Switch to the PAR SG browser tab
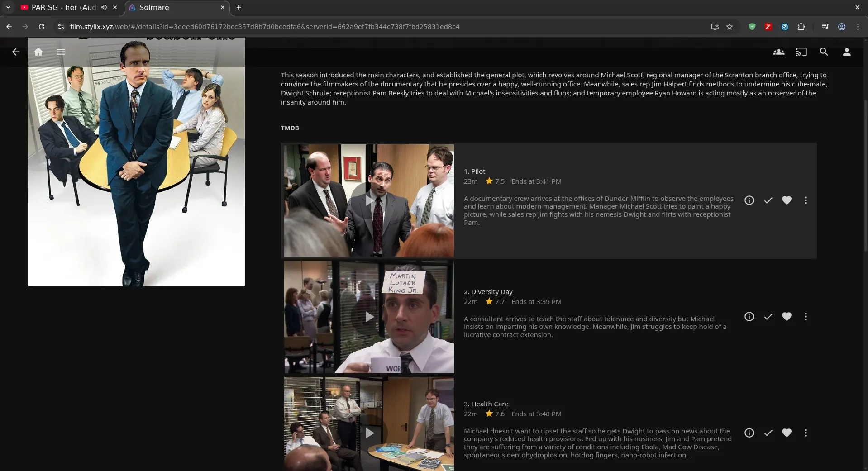The width and height of the screenshot is (868, 471). [x=63, y=7]
